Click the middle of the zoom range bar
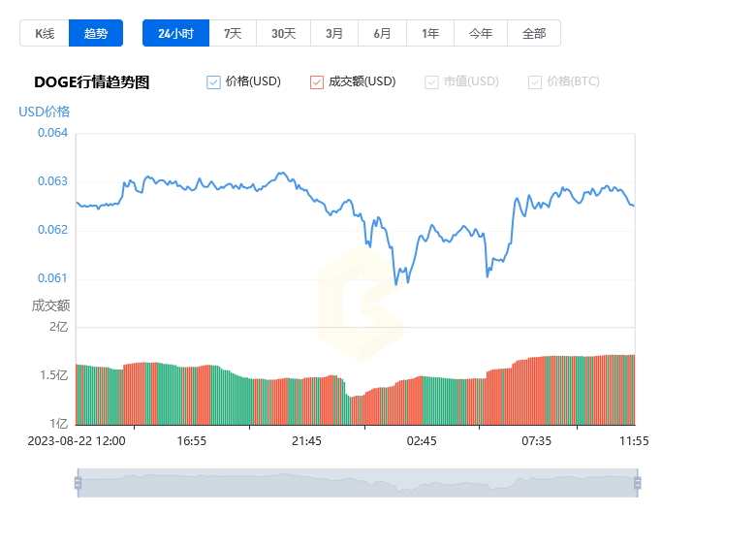 click(358, 483)
